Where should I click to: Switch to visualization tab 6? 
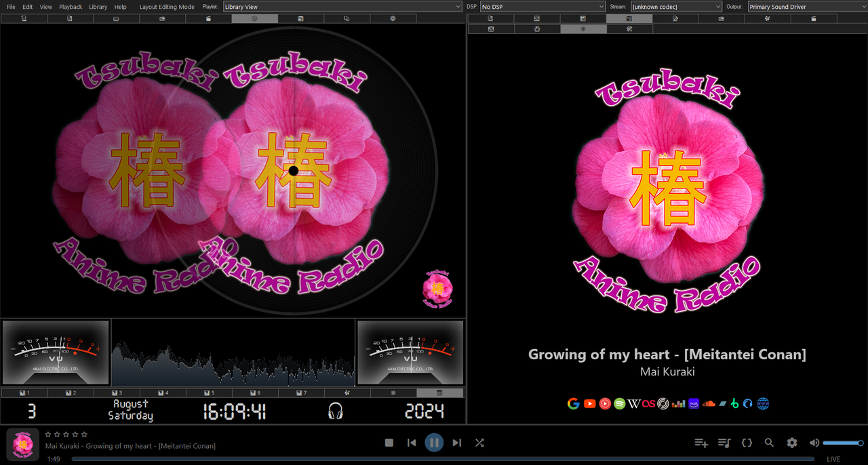(x=255, y=393)
